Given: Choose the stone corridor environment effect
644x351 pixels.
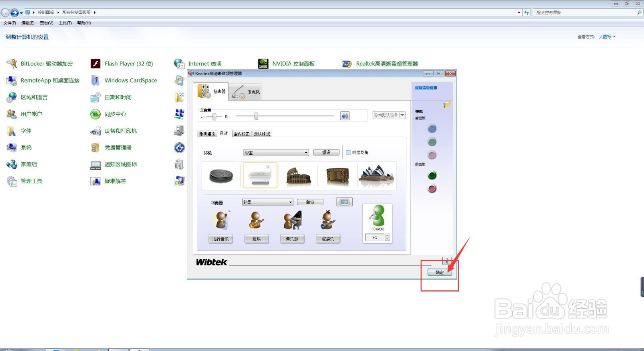Looking at the screenshot, I should [x=337, y=176].
